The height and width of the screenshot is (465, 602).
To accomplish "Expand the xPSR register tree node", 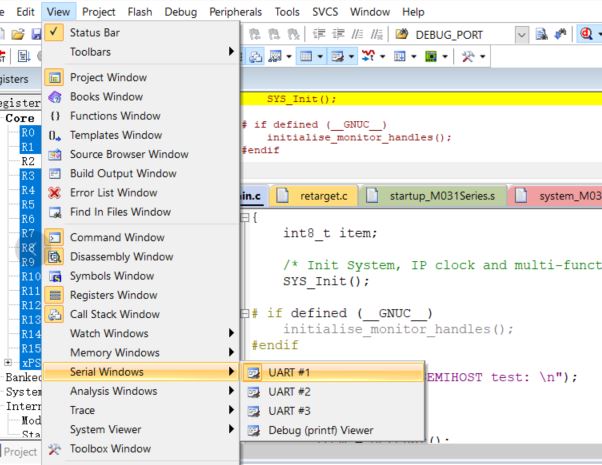I will pyautogui.click(x=8, y=362).
